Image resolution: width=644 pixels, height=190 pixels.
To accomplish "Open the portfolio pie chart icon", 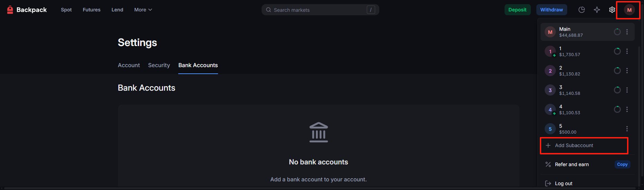I will tap(582, 10).
